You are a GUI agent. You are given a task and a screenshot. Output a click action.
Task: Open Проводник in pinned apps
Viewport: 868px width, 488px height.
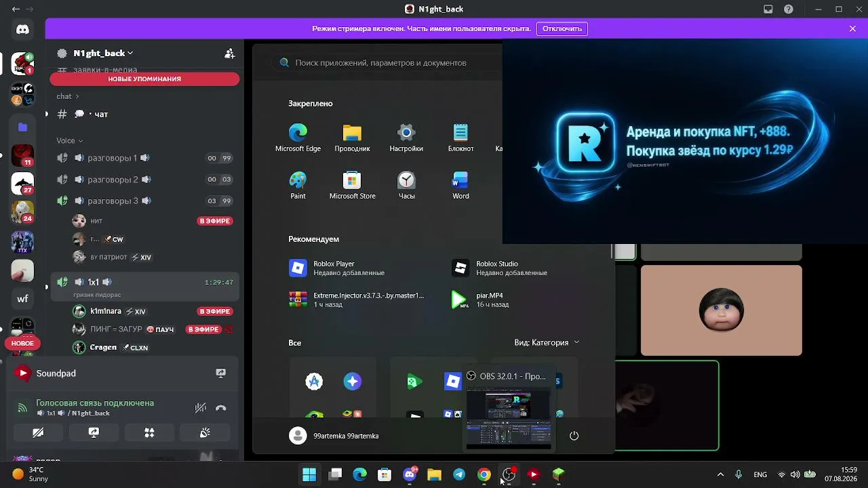(x=352, y=138)
